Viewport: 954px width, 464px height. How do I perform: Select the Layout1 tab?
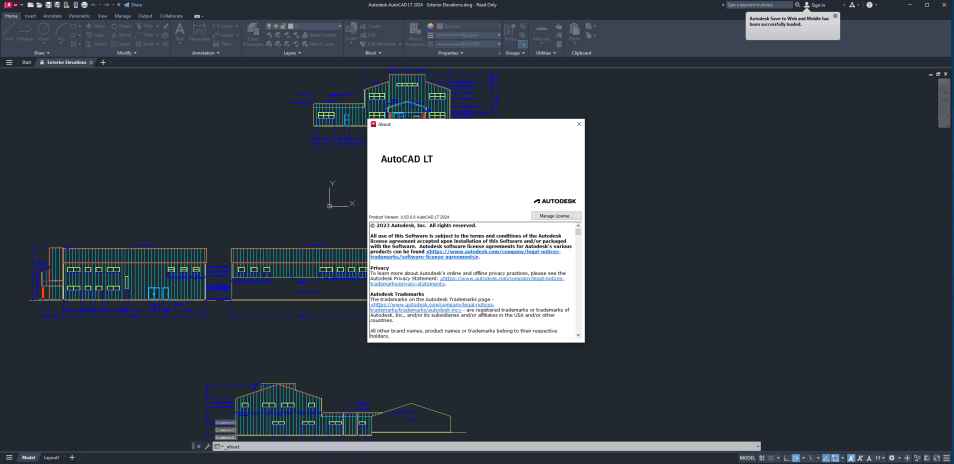[x=50, y=457]
